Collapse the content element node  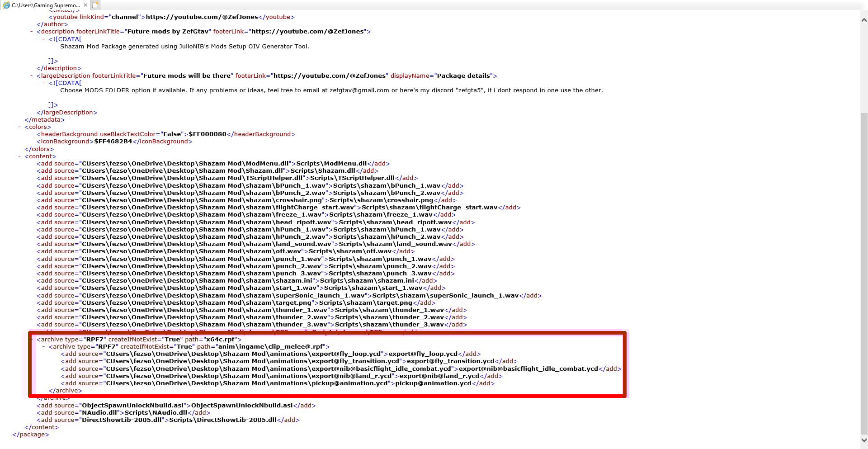click(x=19, y=156)
